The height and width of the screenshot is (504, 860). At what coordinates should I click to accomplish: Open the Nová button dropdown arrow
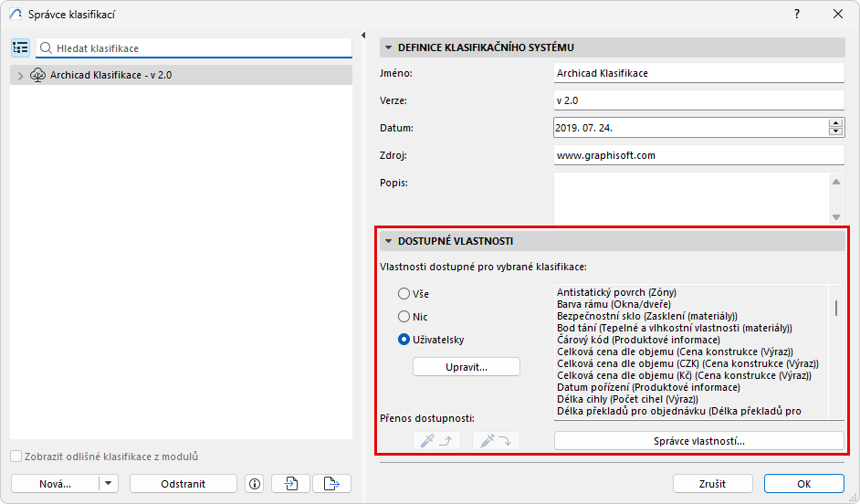tap(108, 484)
